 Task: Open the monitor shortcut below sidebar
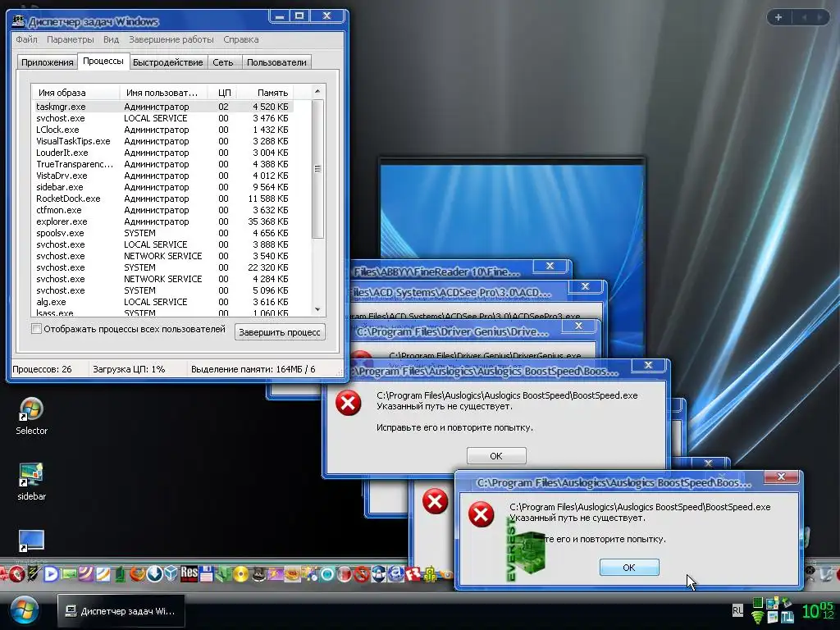[31, 541]
